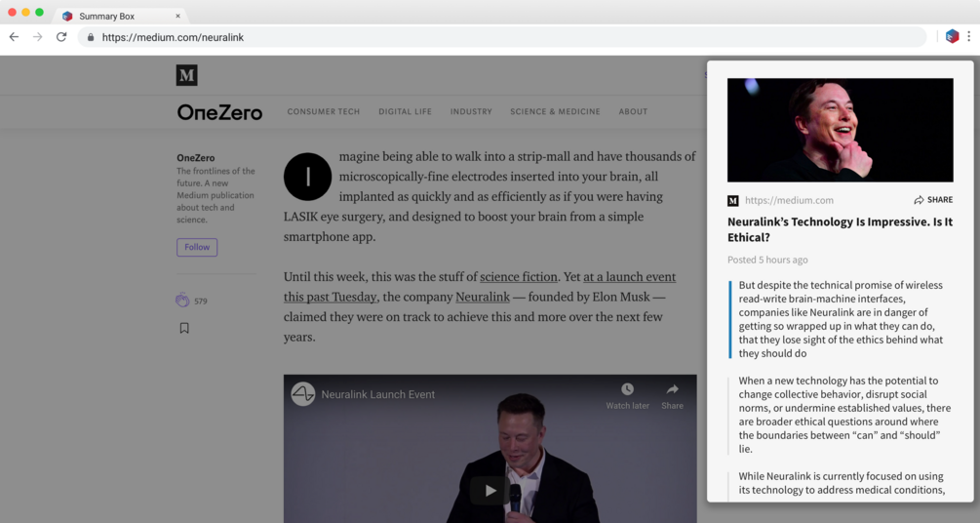This screenshot has height=523, width=980.
Task: Click the Watch later clock icon
Action: (x=628, y=389)
